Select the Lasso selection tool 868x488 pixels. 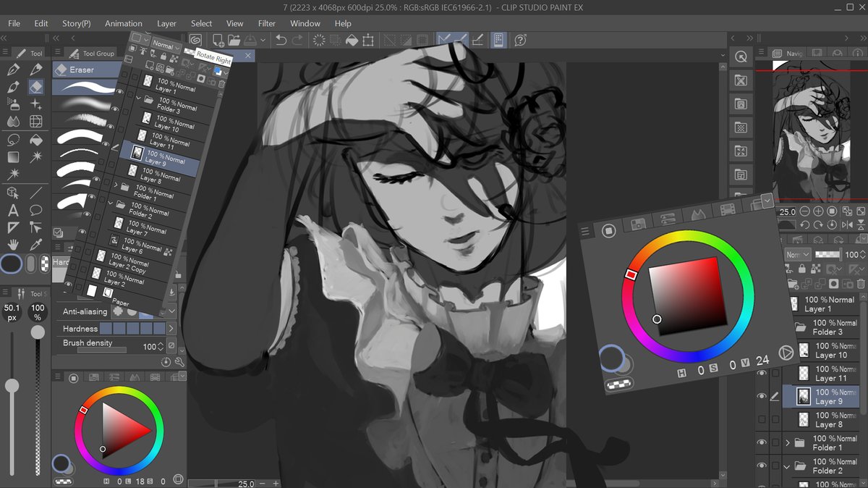13,140
